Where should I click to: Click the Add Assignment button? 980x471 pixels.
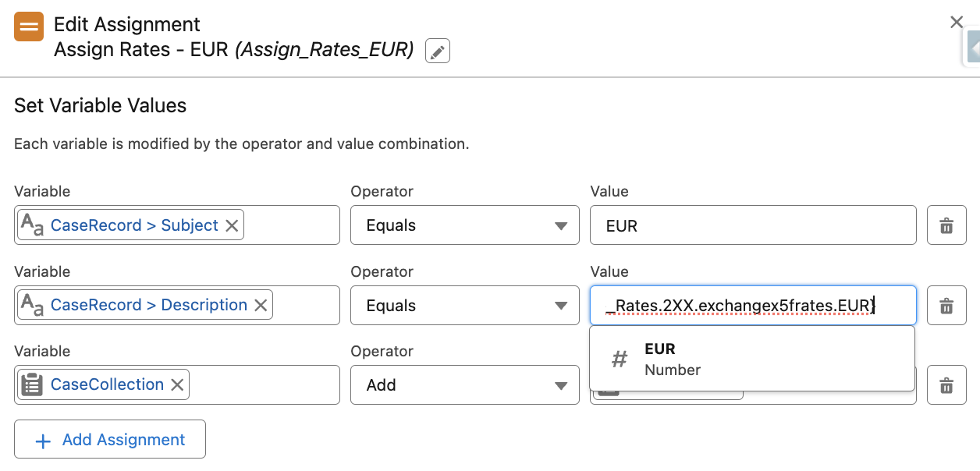109,439
